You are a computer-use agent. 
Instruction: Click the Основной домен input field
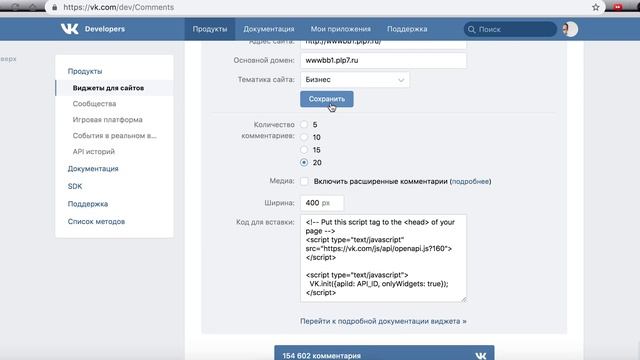[x=383, y=60]
